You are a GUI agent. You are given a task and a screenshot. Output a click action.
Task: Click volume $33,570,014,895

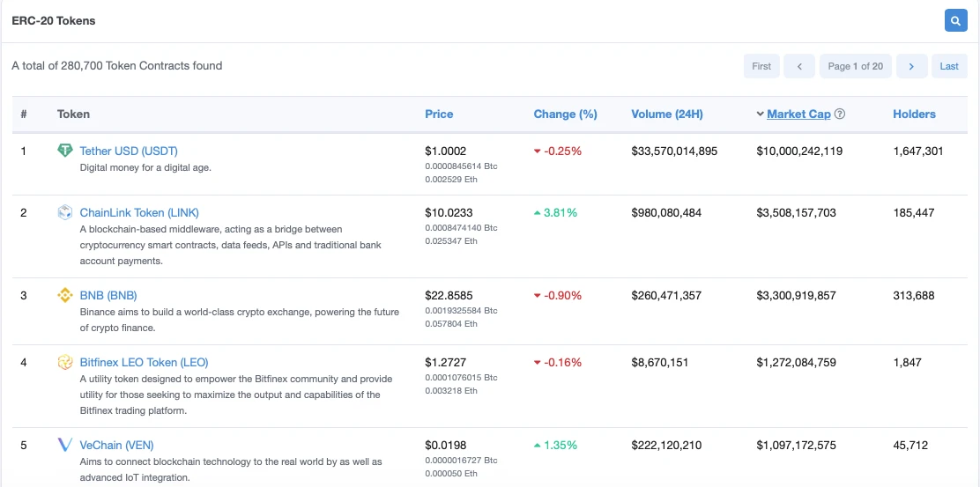click(x=674, y=151)
